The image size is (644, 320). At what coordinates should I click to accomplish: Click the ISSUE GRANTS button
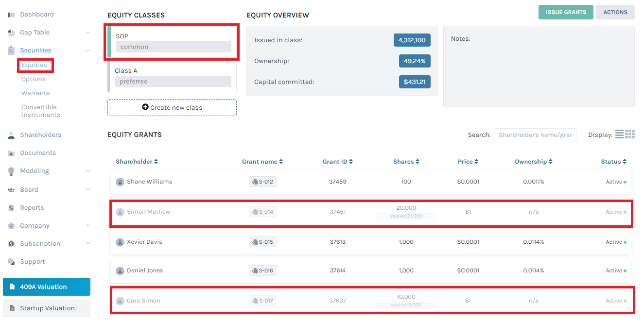[x=565, y=12]
